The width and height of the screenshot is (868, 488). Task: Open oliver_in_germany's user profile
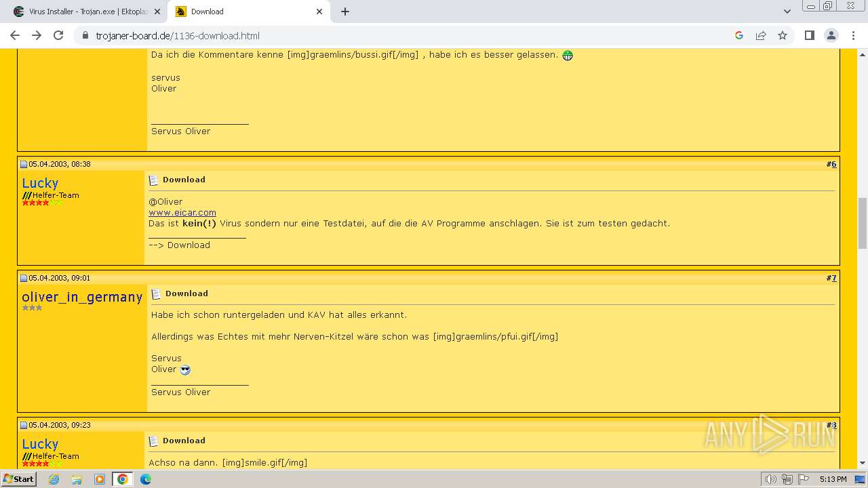[82, 297]
